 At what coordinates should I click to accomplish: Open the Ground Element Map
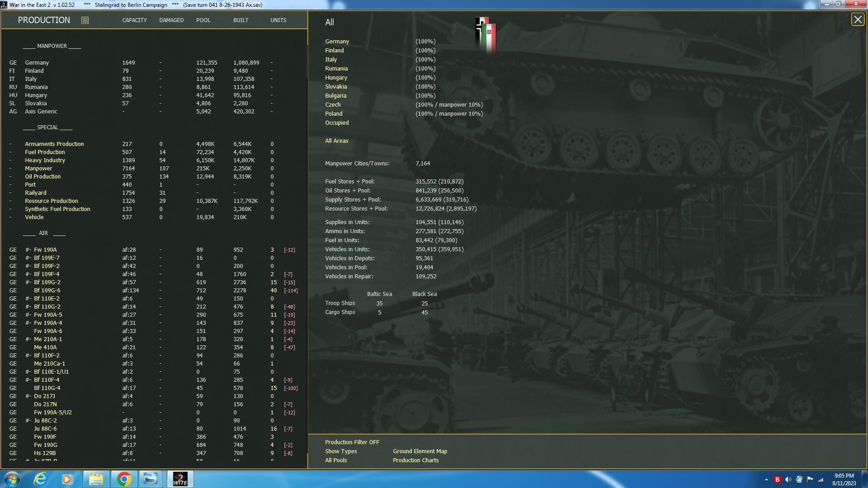coord(420,451)
